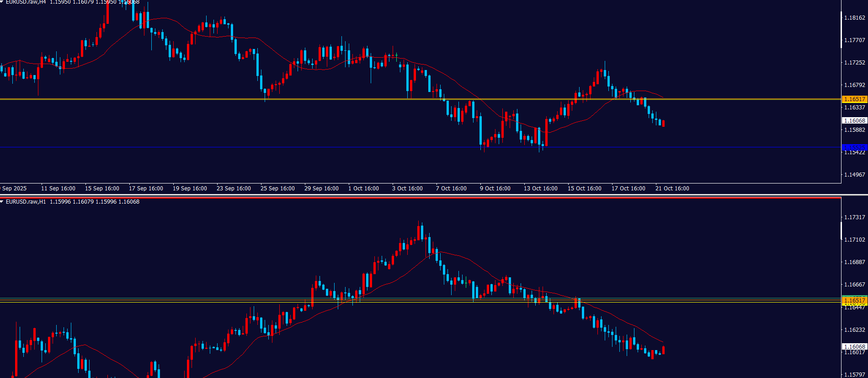This screenshot has height=378, width=868.
Task: Click the 21 Oct 16:00 time label
Action: click(x=672, y=189)
